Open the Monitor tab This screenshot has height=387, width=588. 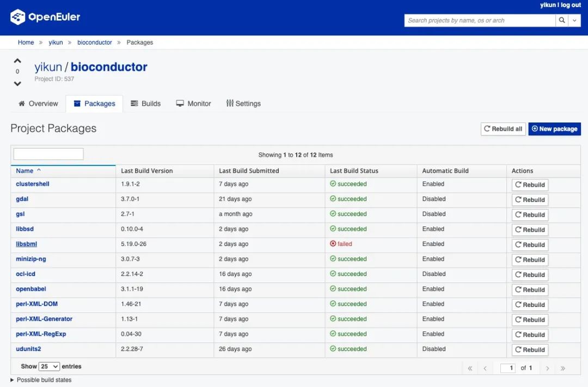(x=193, y=103)
